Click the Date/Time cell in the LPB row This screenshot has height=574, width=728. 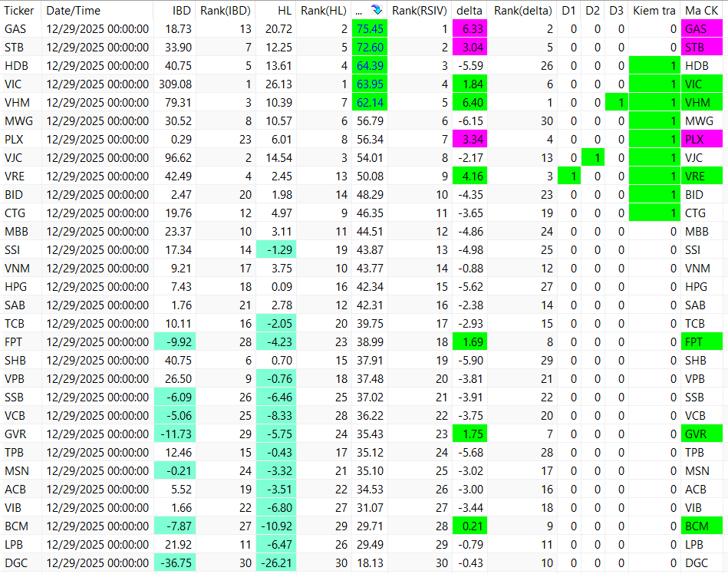point(97,544)
